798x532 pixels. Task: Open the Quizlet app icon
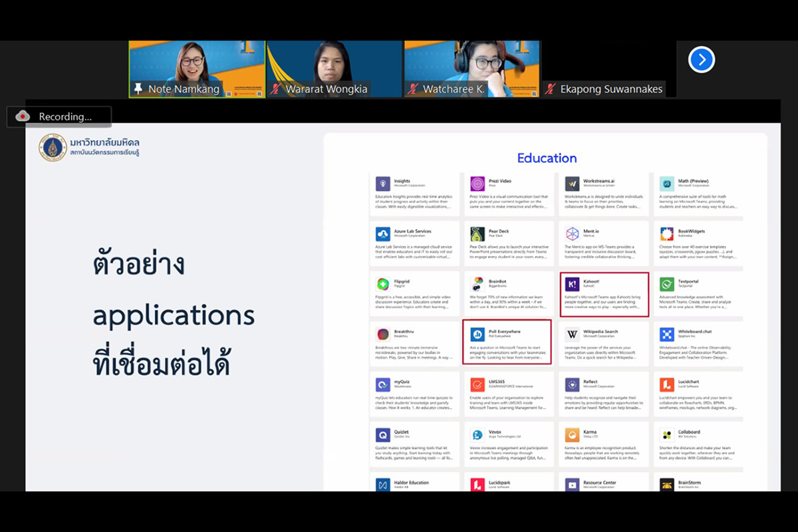pos(382,435)
